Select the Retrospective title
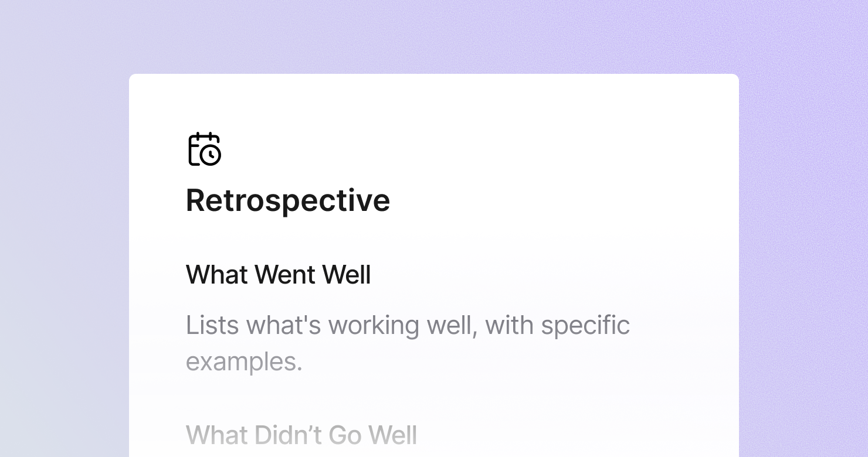 coord(288,200)
